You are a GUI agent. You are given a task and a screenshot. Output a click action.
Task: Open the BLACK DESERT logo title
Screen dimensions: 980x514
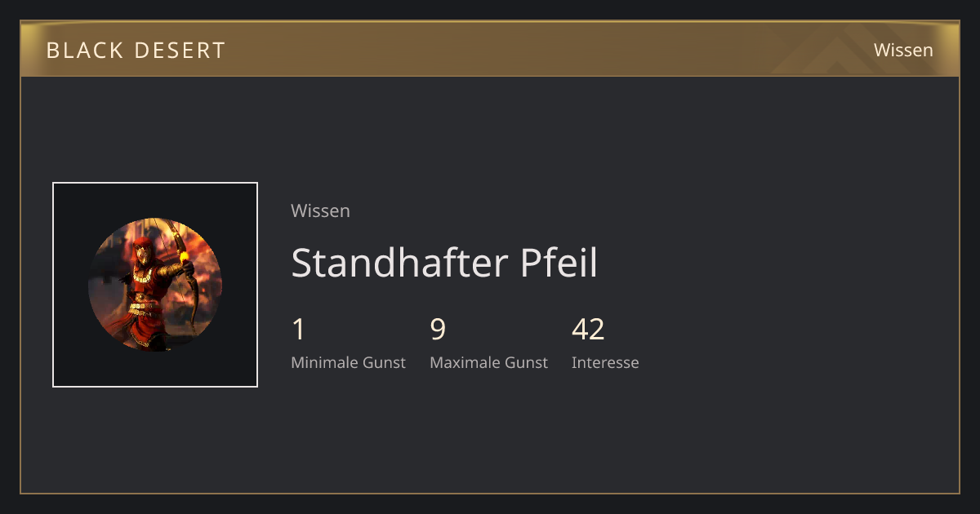click(x=136, y=51)
